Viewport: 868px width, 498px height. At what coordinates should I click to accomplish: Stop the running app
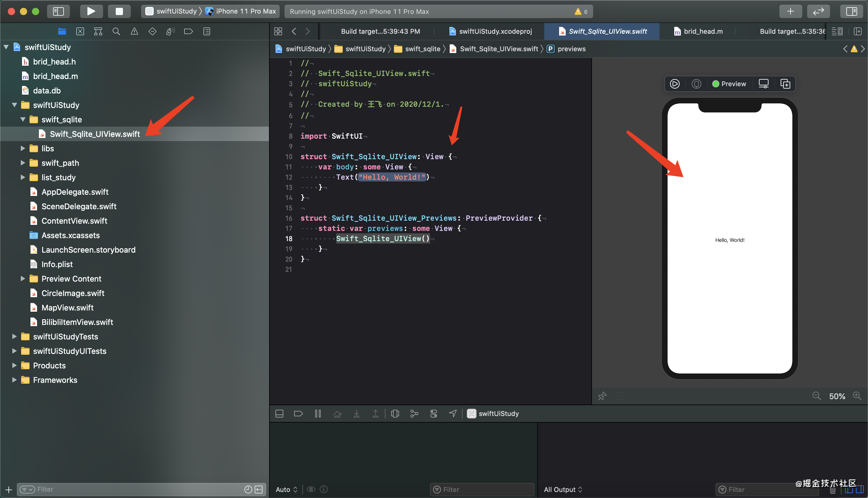[x=119, y=11]
